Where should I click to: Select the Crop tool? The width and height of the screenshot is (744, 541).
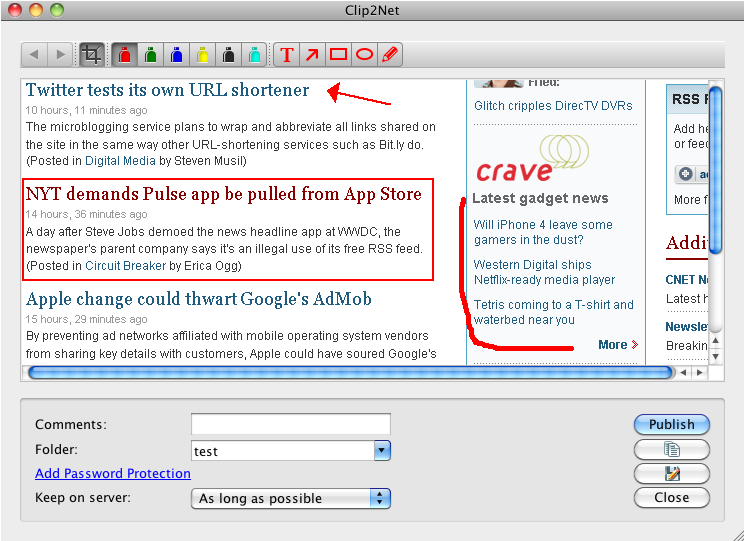[x=92, y=55]
